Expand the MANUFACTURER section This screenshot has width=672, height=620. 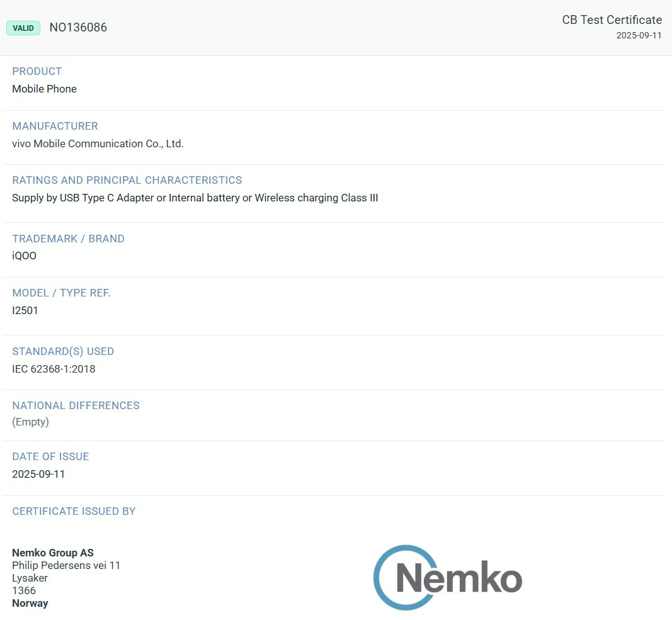55,126
